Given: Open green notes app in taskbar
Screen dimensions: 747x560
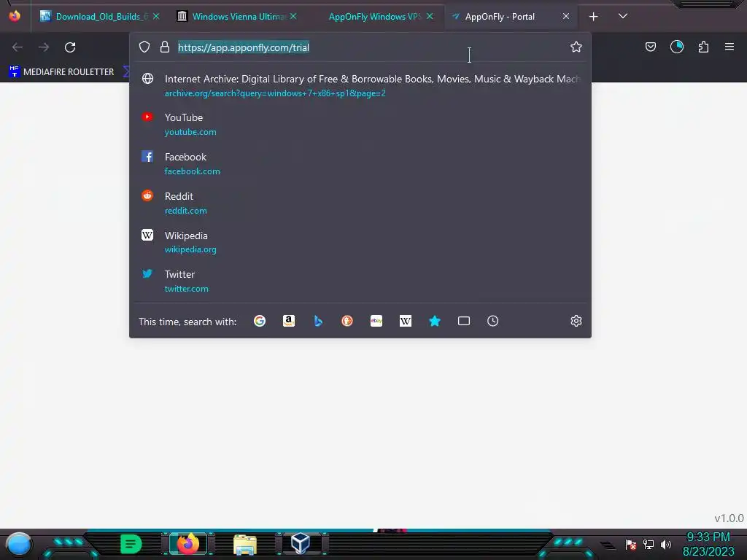Looking at the screenshot, I should point(131,544).
